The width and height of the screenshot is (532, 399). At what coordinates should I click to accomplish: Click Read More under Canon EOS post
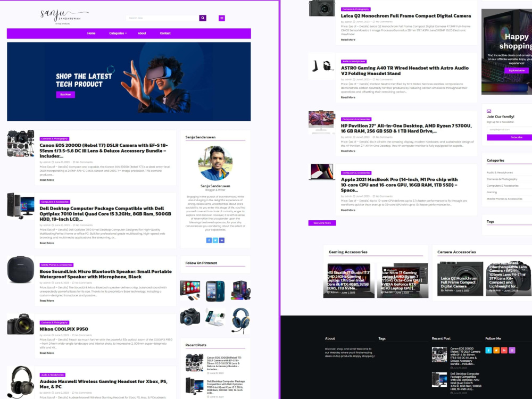point(47,180)
